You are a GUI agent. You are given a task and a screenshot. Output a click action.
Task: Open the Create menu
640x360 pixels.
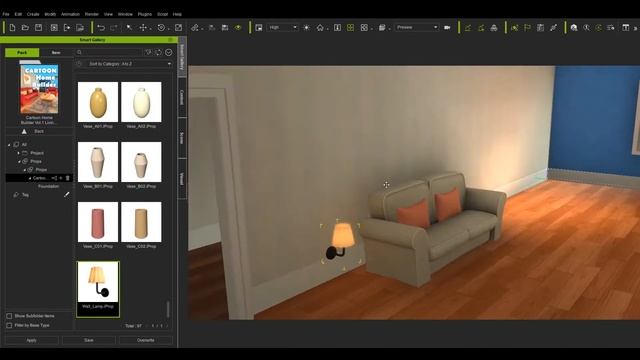[x=33, y=14]
